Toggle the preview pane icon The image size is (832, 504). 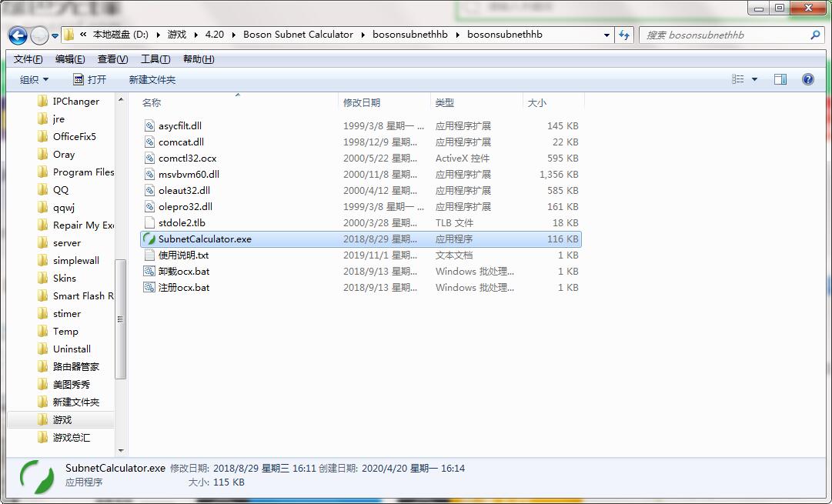pyautogui.click(x=780, y=79)
